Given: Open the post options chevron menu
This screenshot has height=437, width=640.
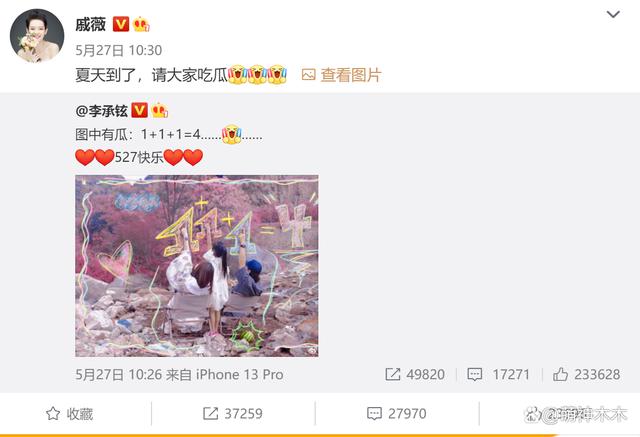Looking at the screenshot, I should (613, 15).
